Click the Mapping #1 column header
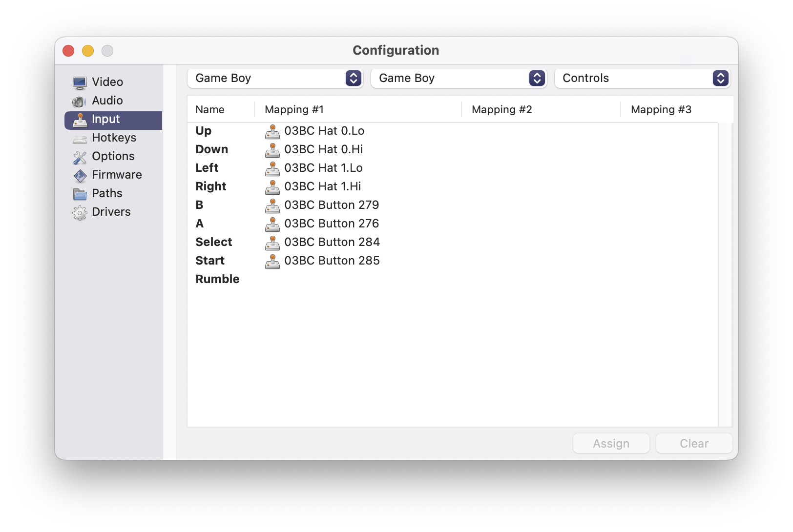This screenshot has width=793, height=532. click(358, 109)
